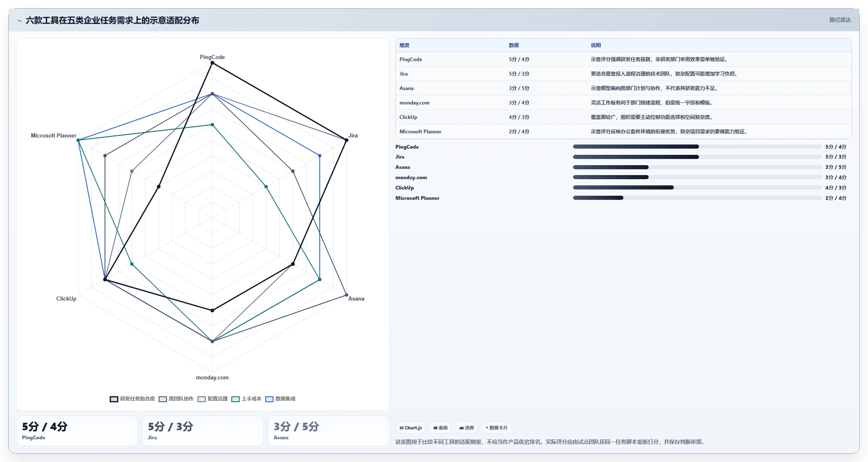Click the Asana radar axis label

(356, 299)
